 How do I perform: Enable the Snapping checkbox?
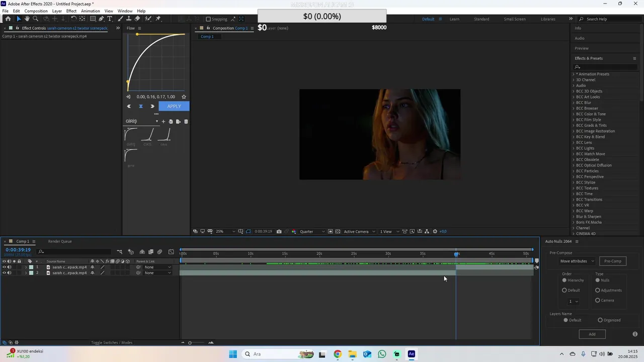[208, 19]
